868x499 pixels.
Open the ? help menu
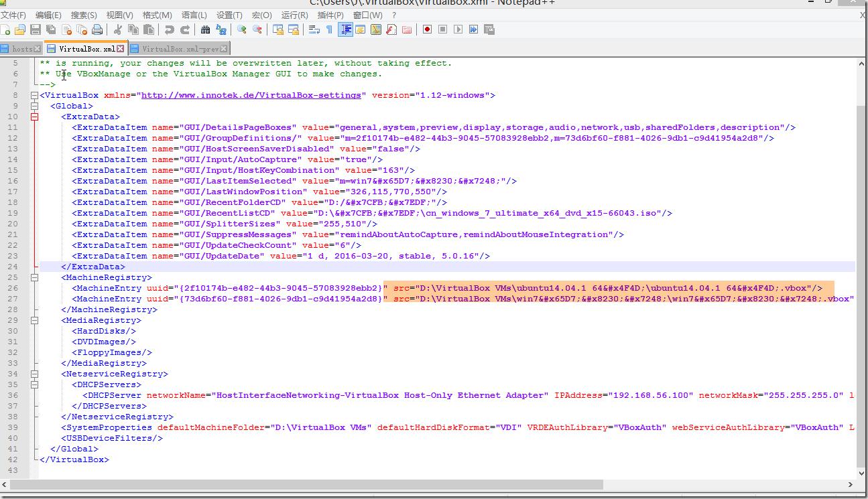(393, 15)
